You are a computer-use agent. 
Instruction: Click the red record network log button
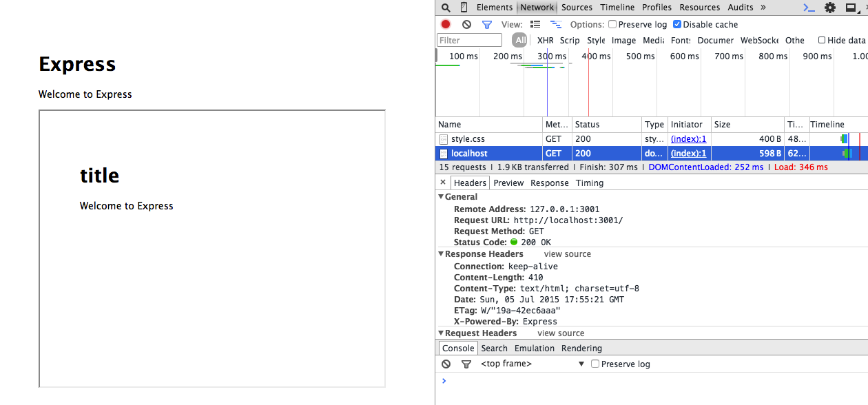coord(446,24)
